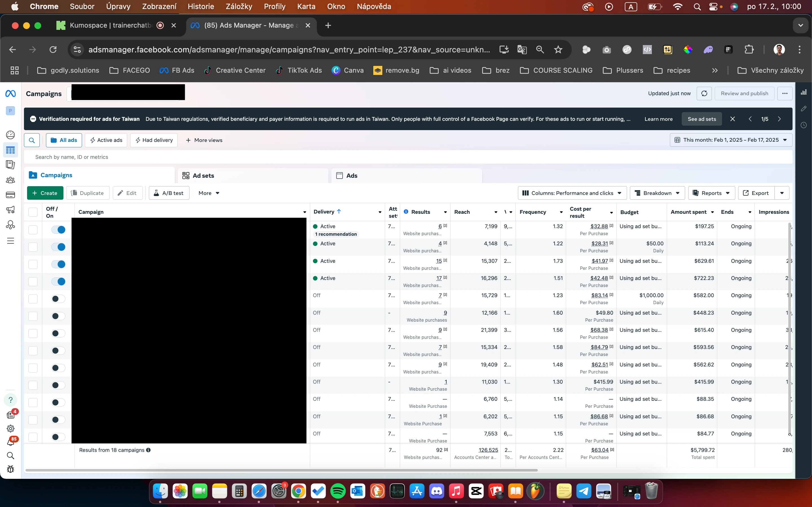Viewport: 812px width, 507px height.
Task: Click the Meta logo in the sidebar
Action: coord(10,94)
